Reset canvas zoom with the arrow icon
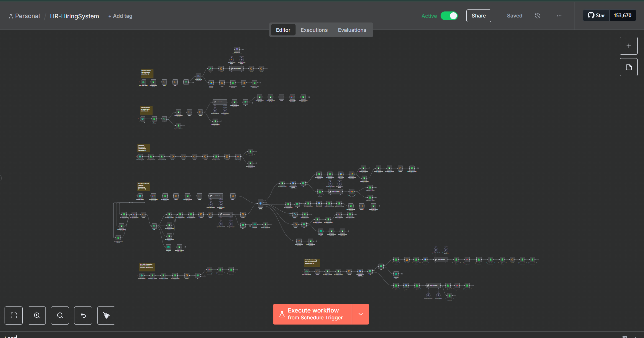 click(x=83, y=315)
